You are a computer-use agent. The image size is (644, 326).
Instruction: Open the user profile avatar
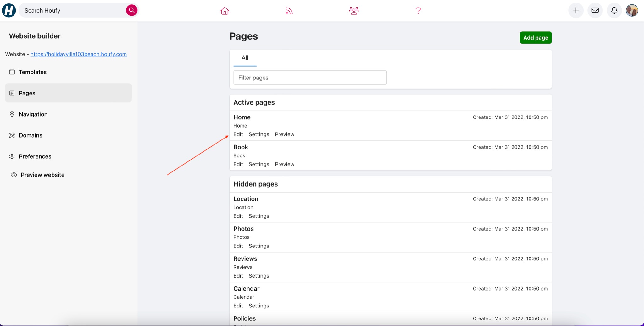point(632,10)
